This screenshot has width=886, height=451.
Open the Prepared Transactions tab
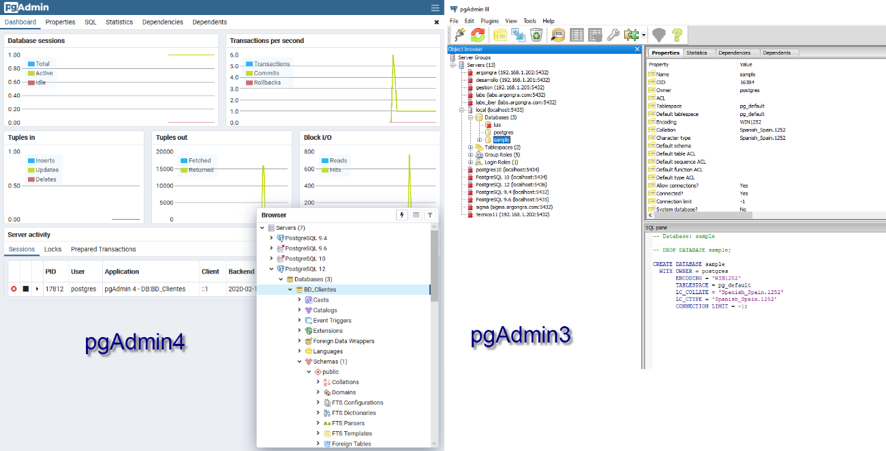click(x=103, y=249)
